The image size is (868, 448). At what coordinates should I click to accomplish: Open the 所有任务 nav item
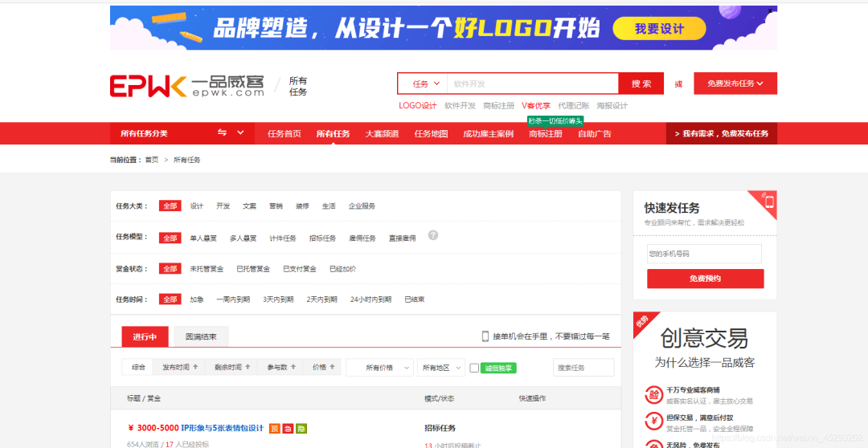[x=333, y=133]
